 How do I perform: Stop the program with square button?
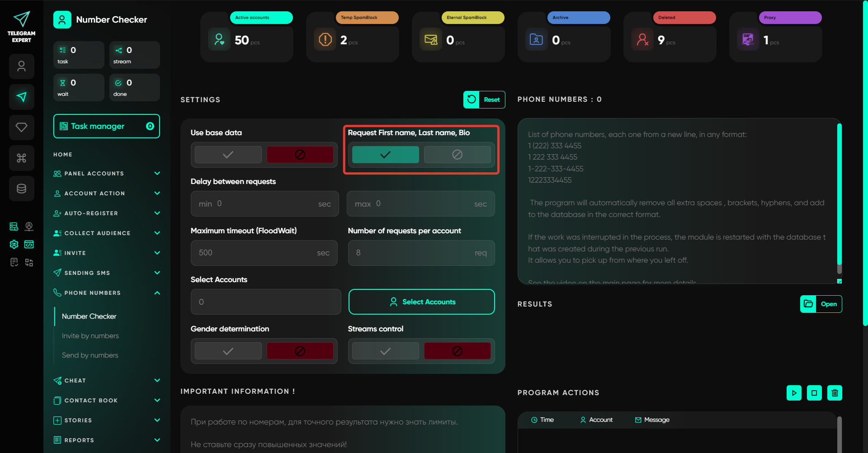click(x=814, y=393)
